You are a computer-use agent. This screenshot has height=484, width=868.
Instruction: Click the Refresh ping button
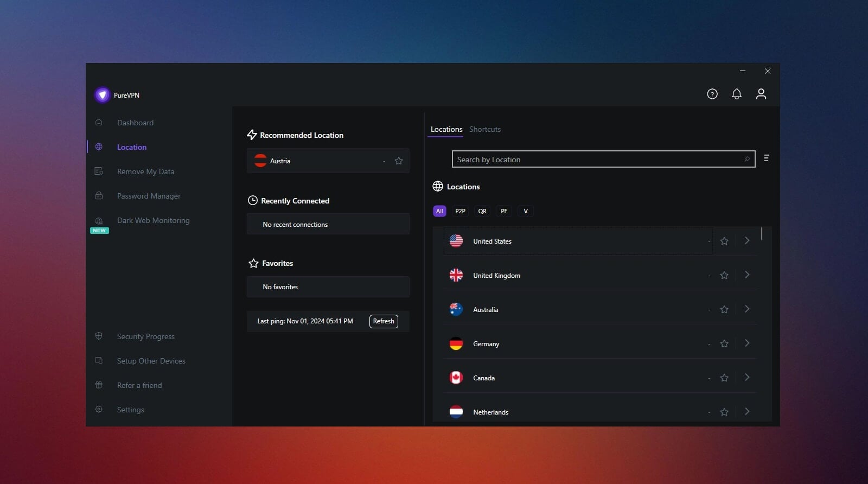coord(384,321)
